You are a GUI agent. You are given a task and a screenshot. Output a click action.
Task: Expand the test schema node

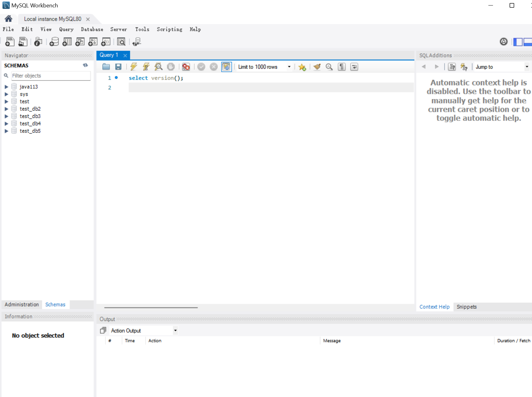[6, 102]
